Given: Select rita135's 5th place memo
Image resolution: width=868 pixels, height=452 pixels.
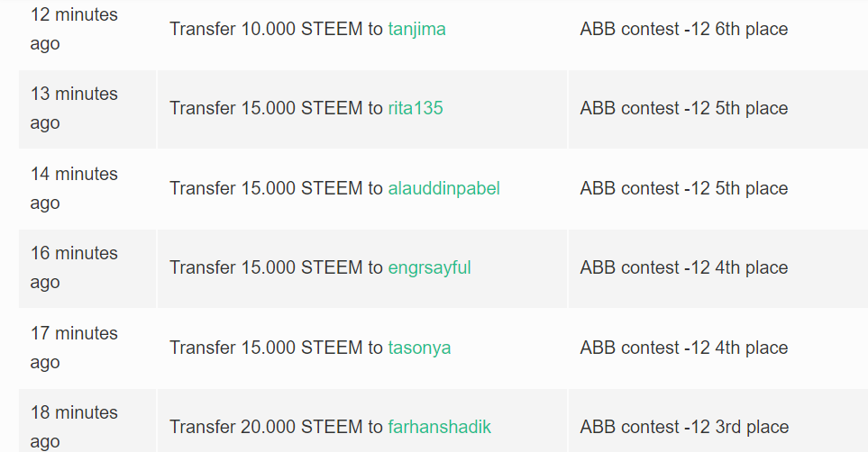Looking at the screenshot, I should click(684, 108).
